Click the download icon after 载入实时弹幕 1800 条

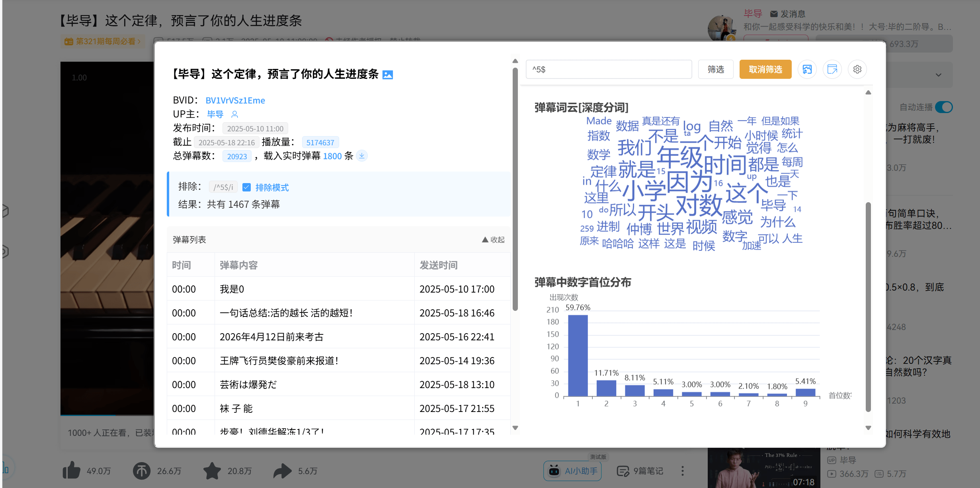coord(361,156)
